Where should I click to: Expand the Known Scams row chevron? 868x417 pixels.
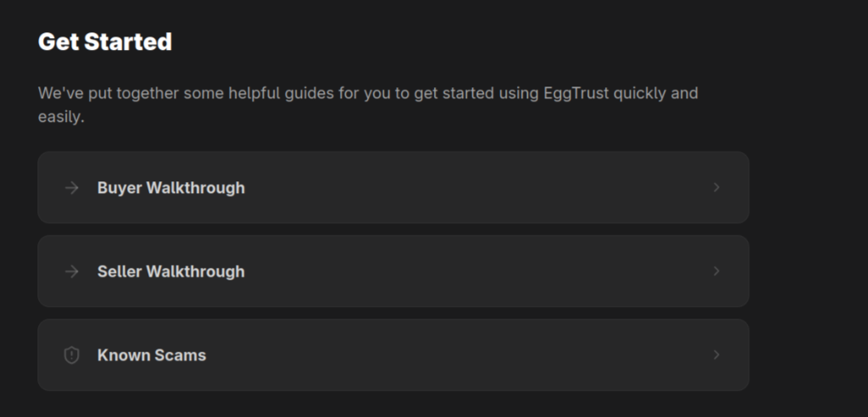coord(716,355)
